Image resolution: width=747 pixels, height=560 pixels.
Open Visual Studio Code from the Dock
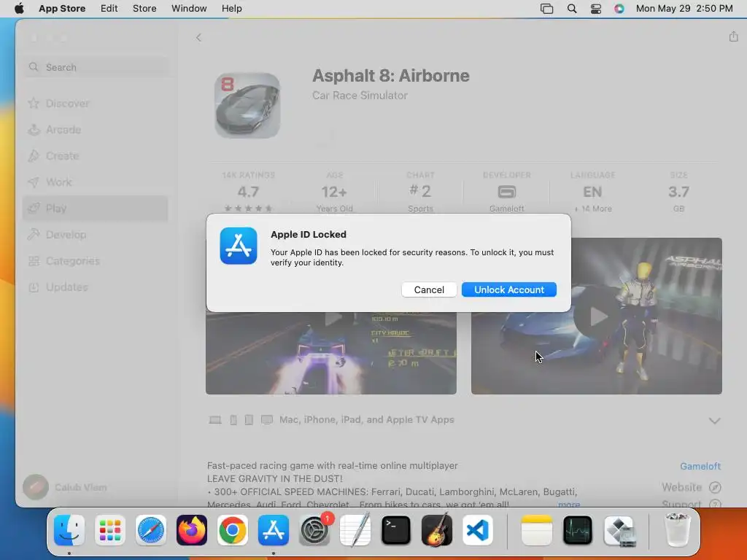point(478,530)
